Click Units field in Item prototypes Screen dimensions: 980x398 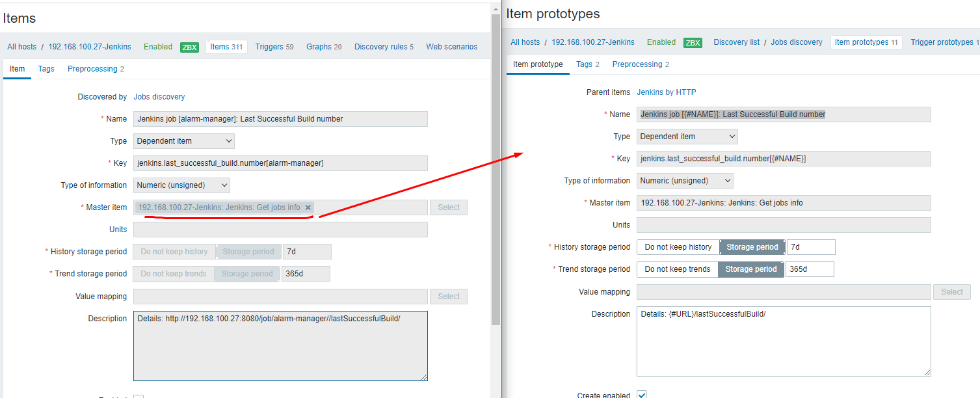pyautogui.click(x=784, y=225)
